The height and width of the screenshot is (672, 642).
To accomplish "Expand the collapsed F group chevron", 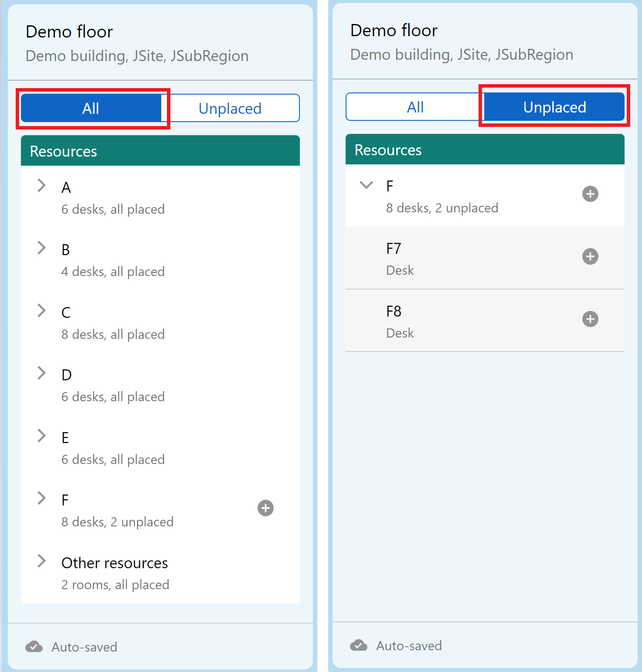I will point(42,498).
